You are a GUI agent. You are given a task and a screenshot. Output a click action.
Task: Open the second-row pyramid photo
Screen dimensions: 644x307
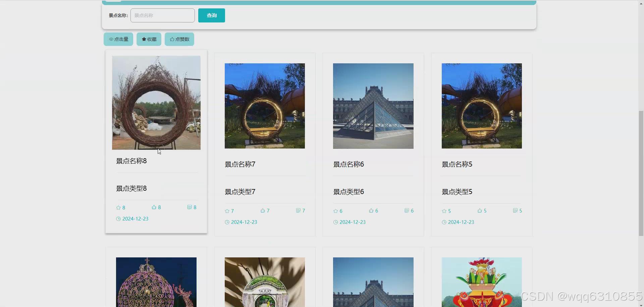coord(373,282)
